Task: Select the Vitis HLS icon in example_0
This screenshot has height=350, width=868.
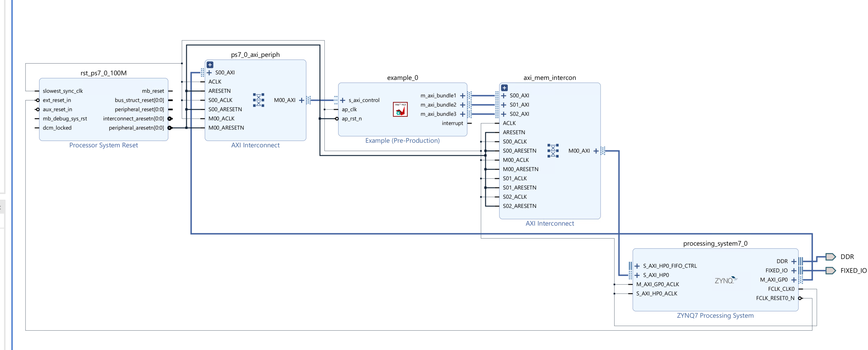Action: 400,109
